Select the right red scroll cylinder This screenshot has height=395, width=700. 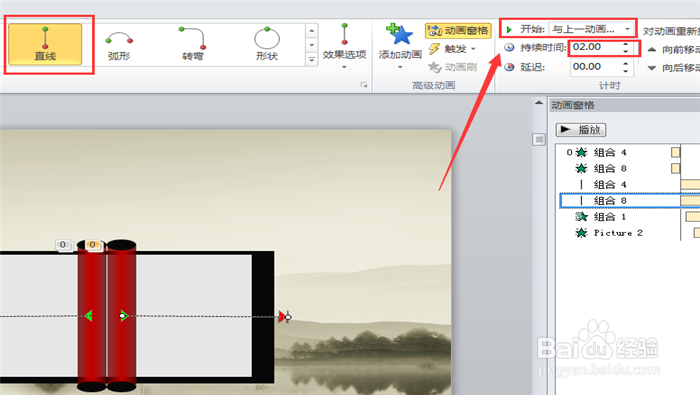pos(121,316)
